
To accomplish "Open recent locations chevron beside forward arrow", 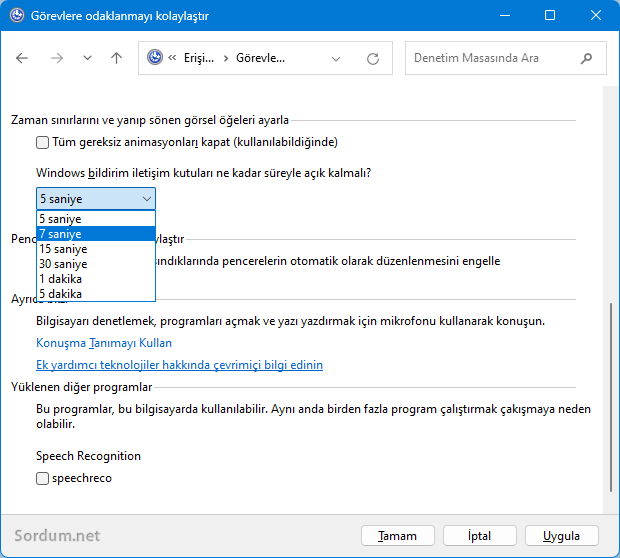I will coord(87,58).
